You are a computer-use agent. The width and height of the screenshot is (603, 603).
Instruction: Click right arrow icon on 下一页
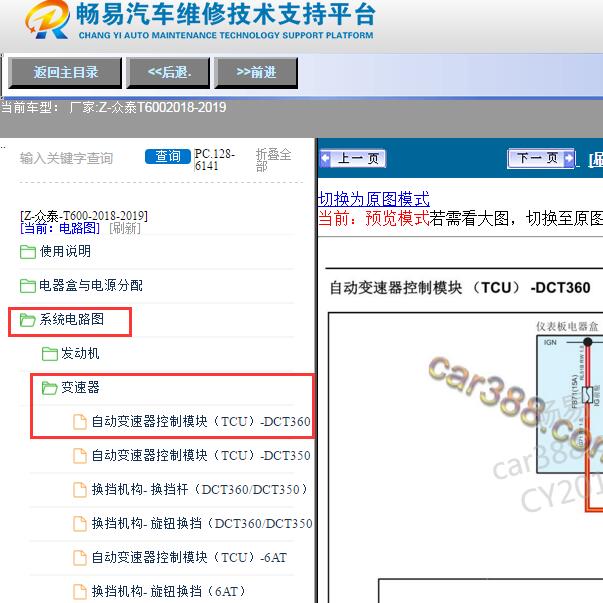tap(569, 158)
